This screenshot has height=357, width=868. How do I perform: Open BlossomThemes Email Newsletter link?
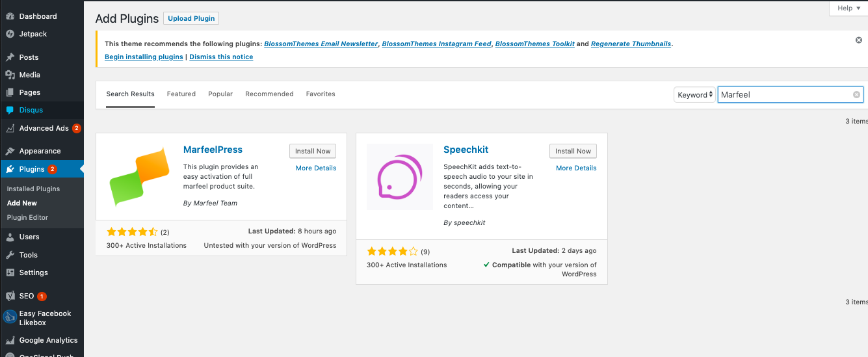coord(321,44)
